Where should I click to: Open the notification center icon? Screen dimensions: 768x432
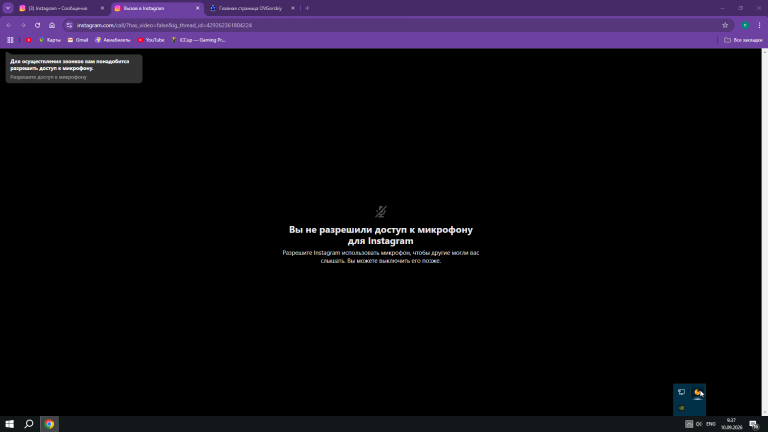(754, 424)
